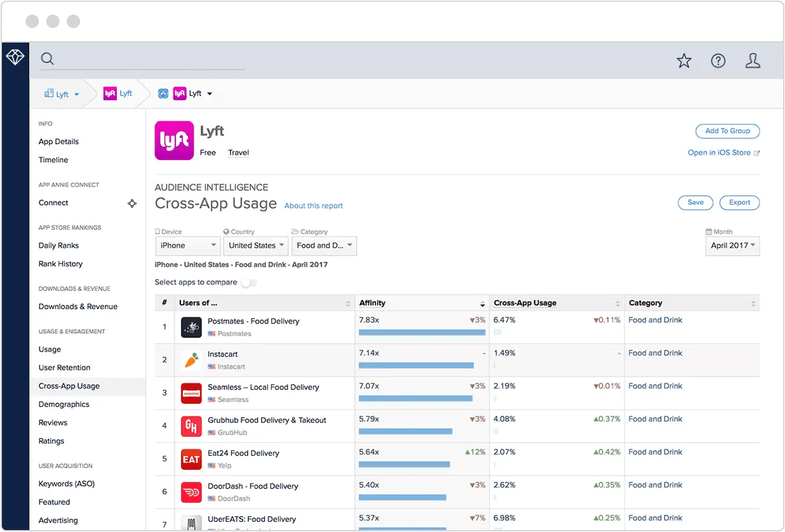Click Open in iOS Store link
785x532 pixels.
[x=723, y=153]
